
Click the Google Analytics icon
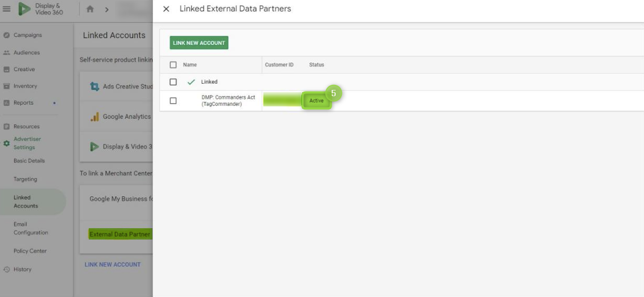point(94,117)
